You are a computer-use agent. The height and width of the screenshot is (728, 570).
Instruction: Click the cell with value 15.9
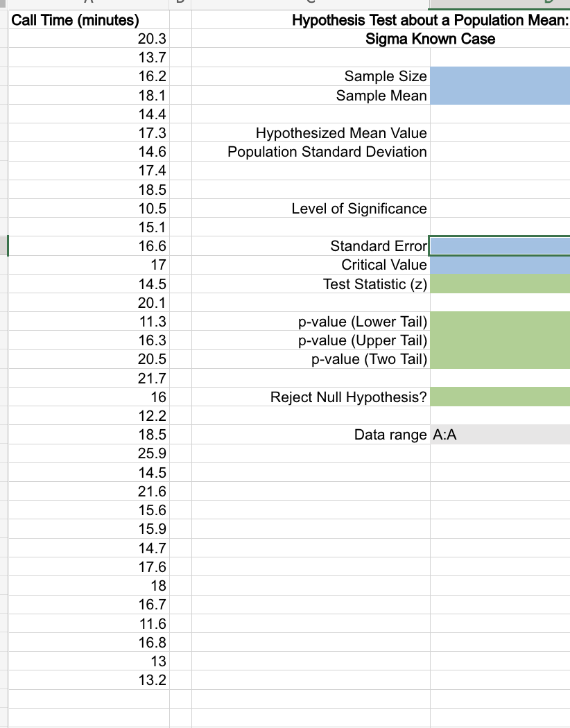89,529
